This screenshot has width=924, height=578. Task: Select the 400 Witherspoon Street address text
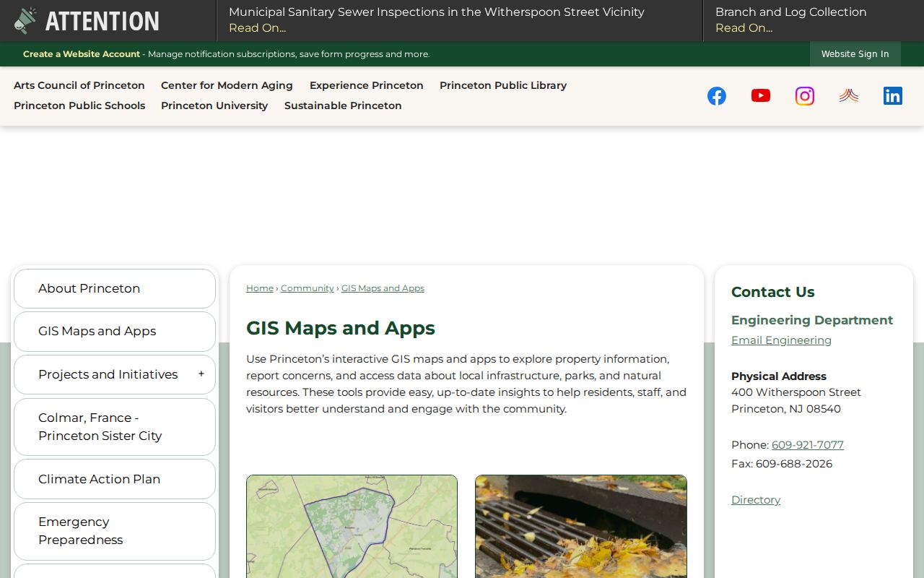(x=796, y=392)
